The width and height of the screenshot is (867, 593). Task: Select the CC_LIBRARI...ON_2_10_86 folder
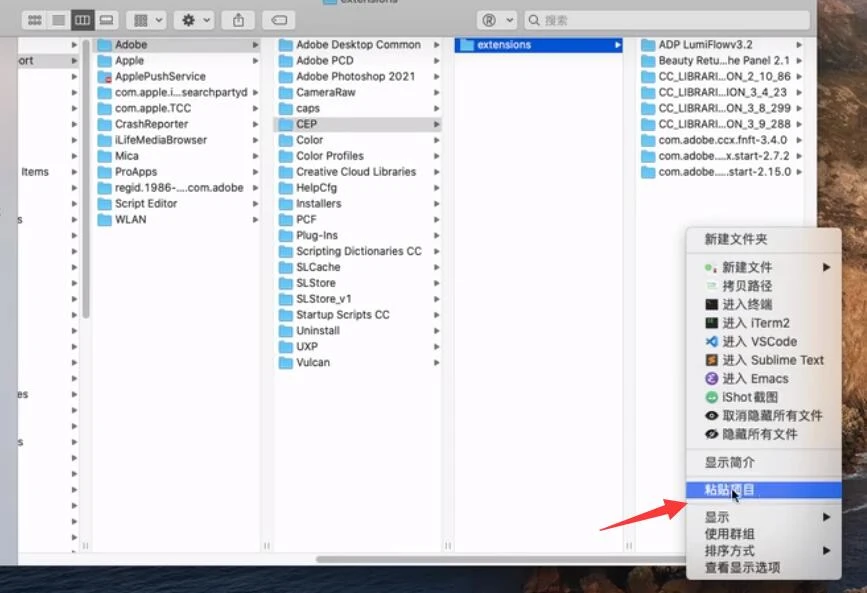[x=721, y=77]
